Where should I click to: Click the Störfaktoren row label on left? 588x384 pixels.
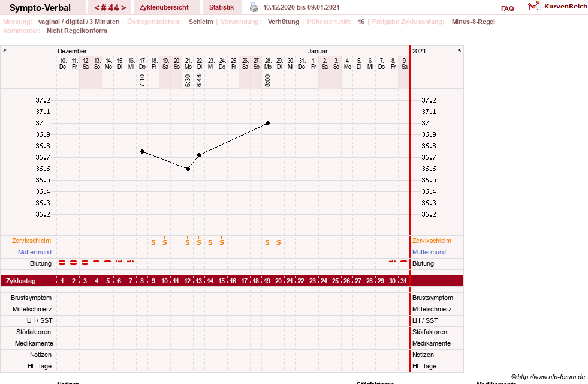pyautogui.click(x=34, y=332)
